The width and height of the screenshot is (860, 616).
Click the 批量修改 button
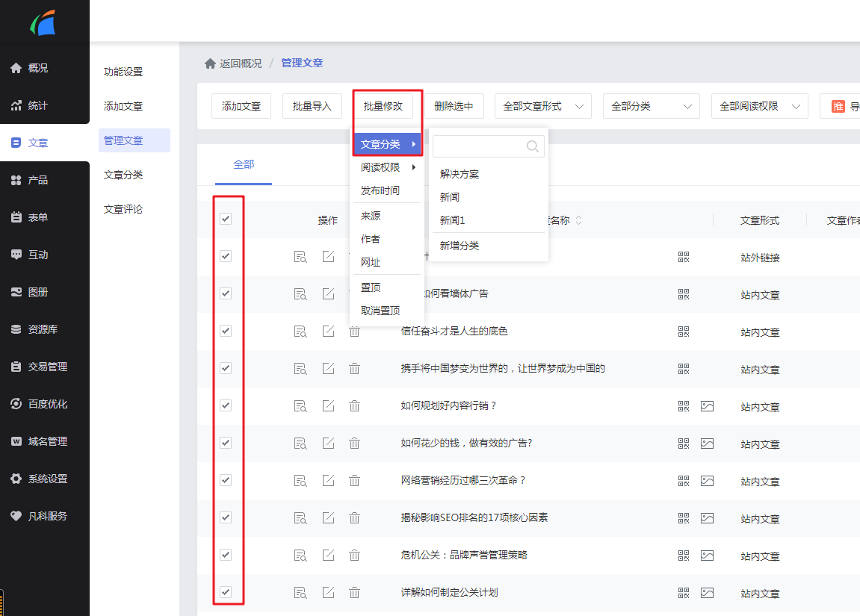pyautogui.click(x=383, y=106)
